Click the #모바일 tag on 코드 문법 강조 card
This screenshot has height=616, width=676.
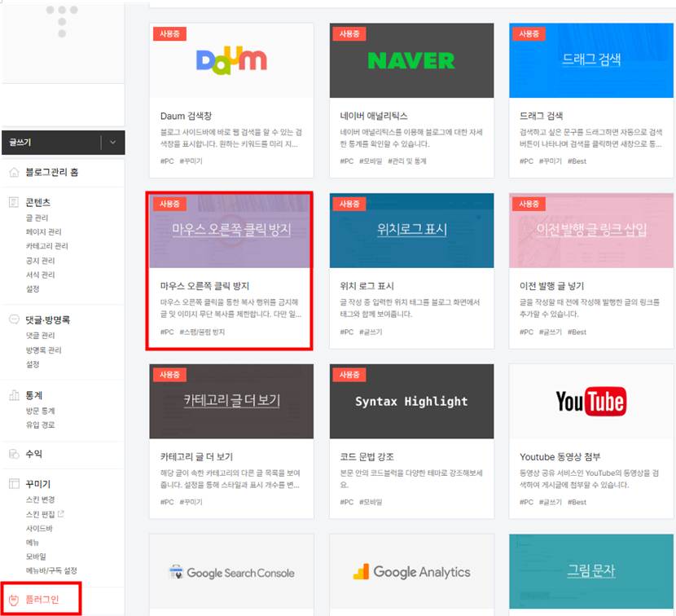click(x=371, y=502)
